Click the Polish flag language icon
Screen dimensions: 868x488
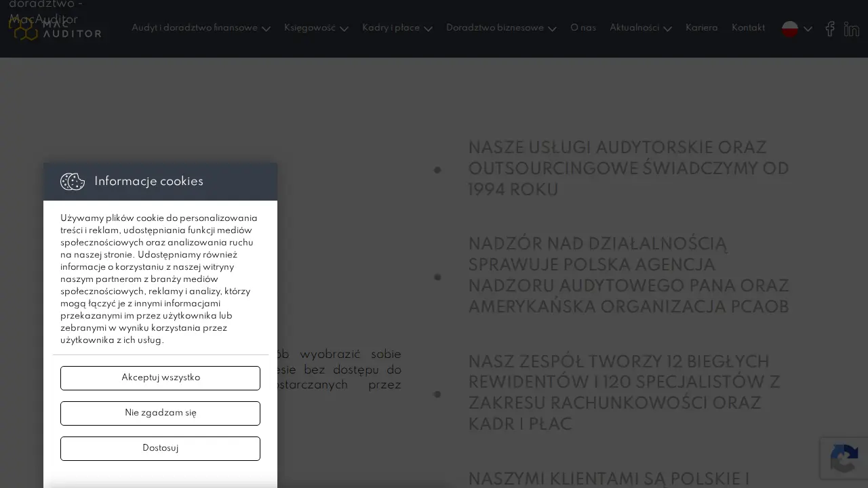pos(790,28)
